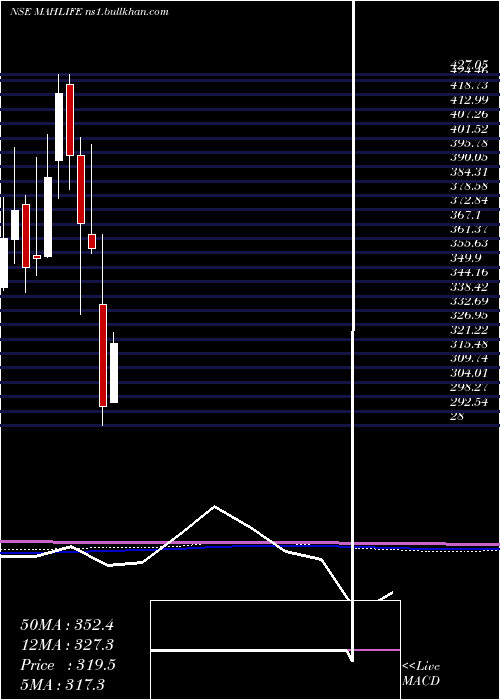The image size is (500, 700).
Task: Click the 12MA : 327.3 readout
Action: click(x=67, y=645)
